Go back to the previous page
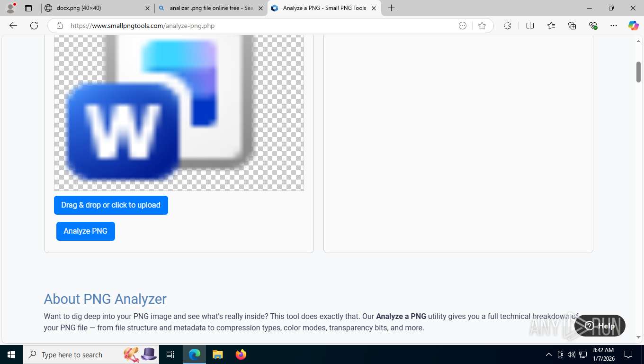This screenshot has height=364, width=644. [13, 26]
